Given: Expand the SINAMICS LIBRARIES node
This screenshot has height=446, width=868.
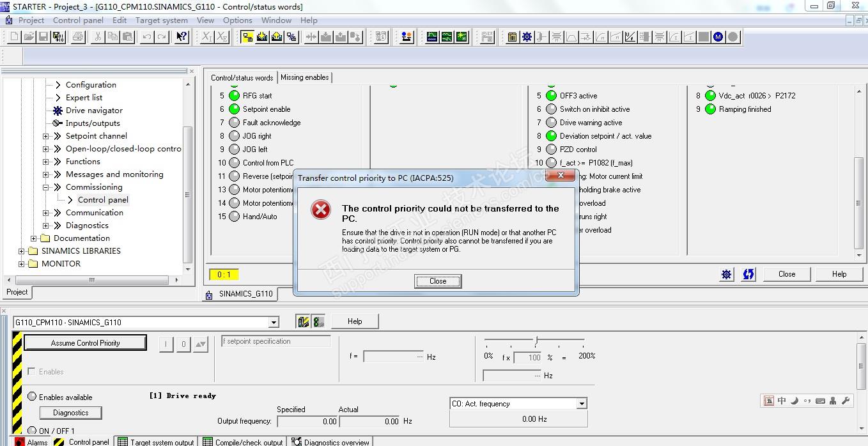Looking at the screenshot, I should pos(22,251).
